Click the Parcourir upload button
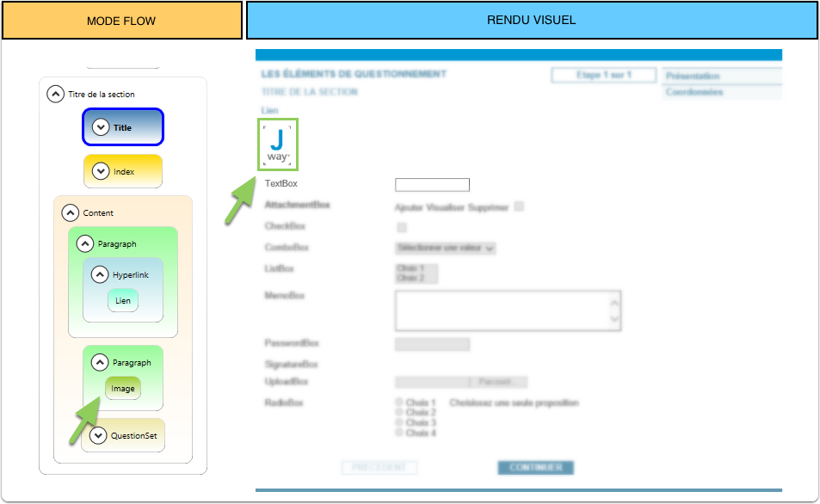The height and width of the screenshot is (504, 820). coord(498,382)
